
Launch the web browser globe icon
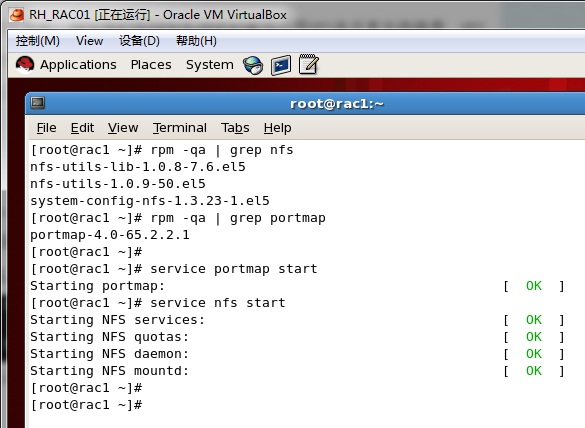coord(253,65)
